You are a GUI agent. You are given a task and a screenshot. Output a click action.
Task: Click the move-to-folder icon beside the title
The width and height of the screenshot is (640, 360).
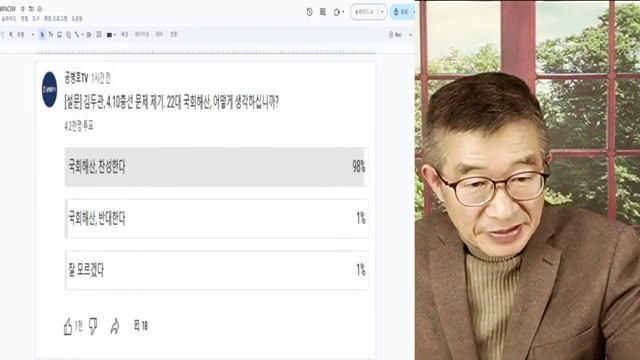(31, 9)
